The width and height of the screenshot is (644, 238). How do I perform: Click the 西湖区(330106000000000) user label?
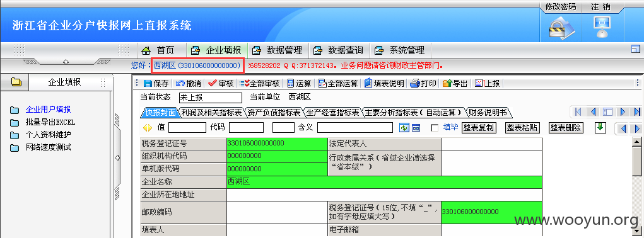point(197,65)
